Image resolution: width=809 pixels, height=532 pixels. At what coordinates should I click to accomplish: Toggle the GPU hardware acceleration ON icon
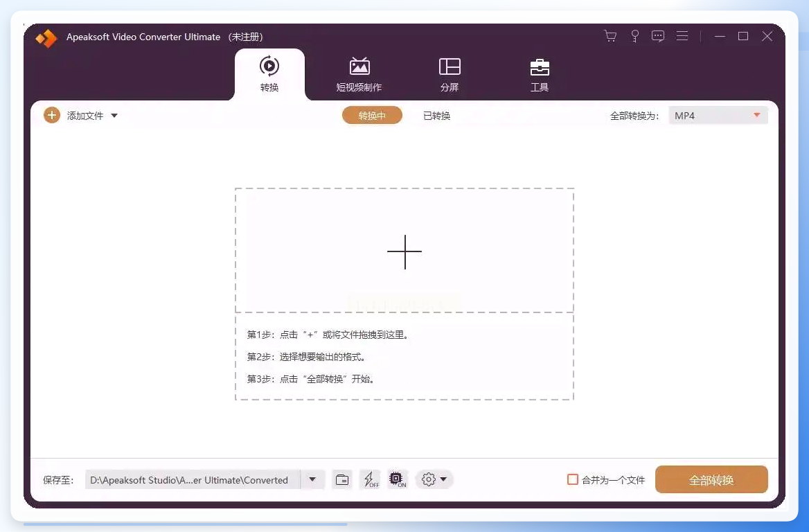pyautogui.click(x=398, y=479)
